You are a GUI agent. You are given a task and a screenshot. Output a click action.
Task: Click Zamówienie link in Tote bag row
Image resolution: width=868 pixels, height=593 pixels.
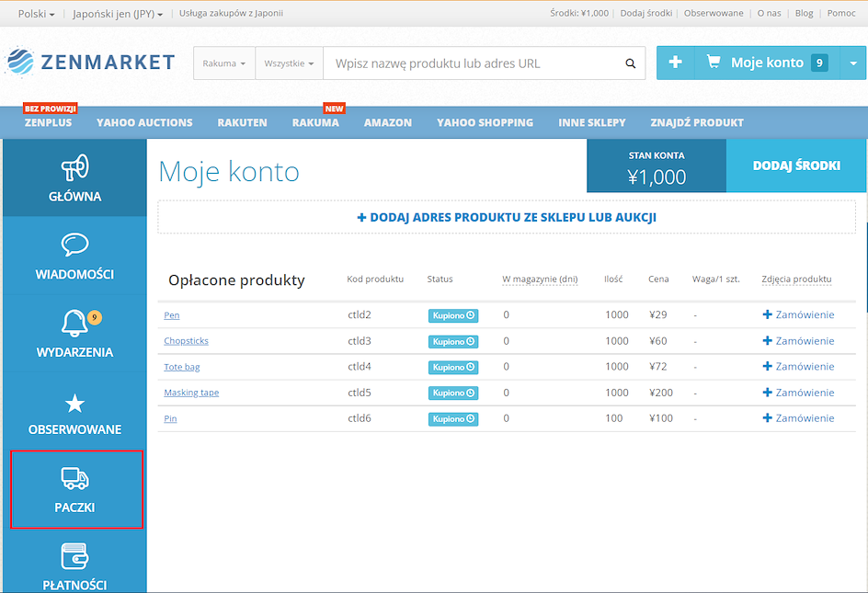[x=805, y=366]
